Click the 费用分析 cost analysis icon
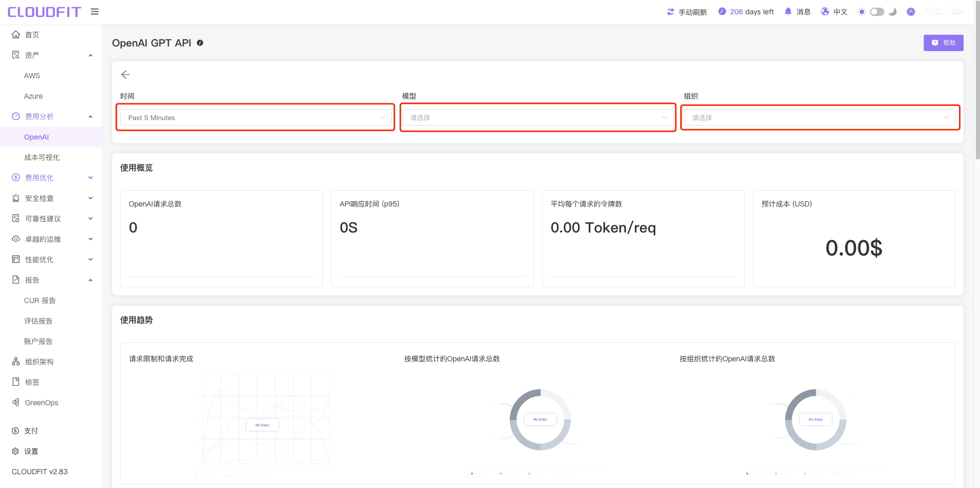This screenshot has width=980, height=488. click(x=16, y=116)
